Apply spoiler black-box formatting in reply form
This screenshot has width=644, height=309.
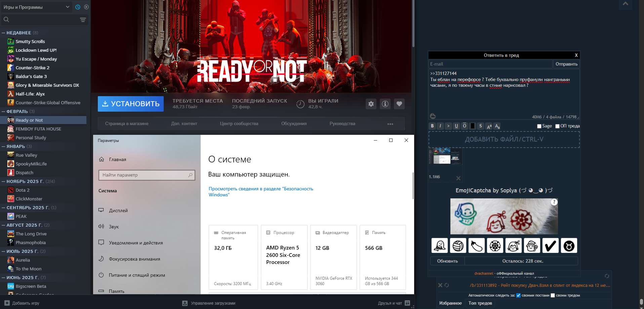click(x=473, y=126)
